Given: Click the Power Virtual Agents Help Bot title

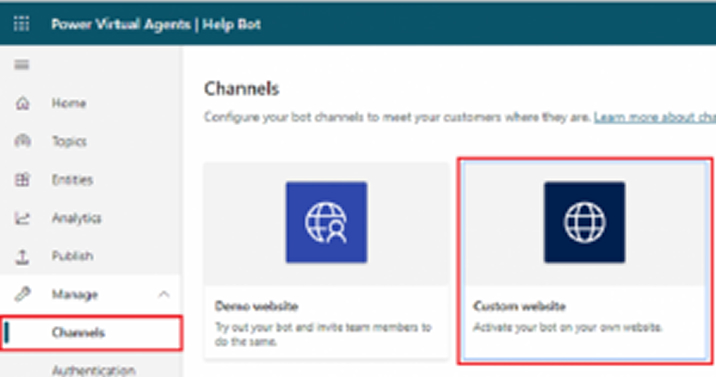Looking at the screenshot, I should [x=156, y=24].
